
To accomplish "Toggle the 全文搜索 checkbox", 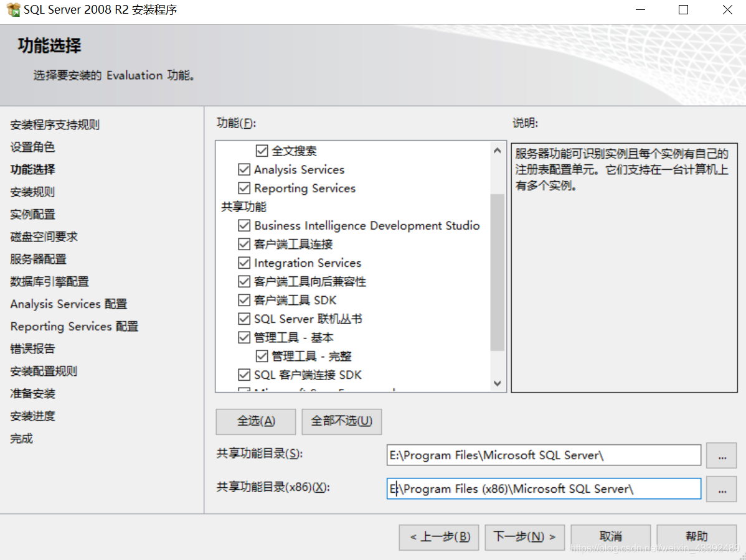I will click(262, 151).
